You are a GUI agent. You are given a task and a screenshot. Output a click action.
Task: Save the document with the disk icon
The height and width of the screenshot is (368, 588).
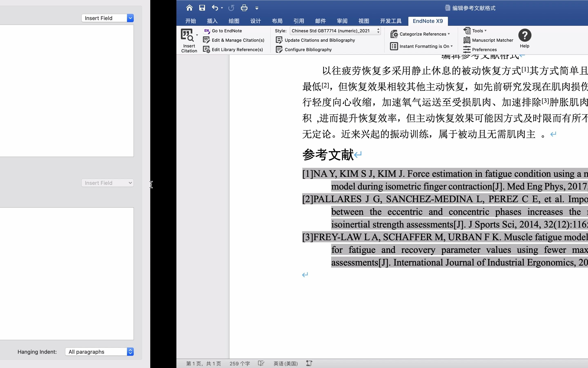202,8
